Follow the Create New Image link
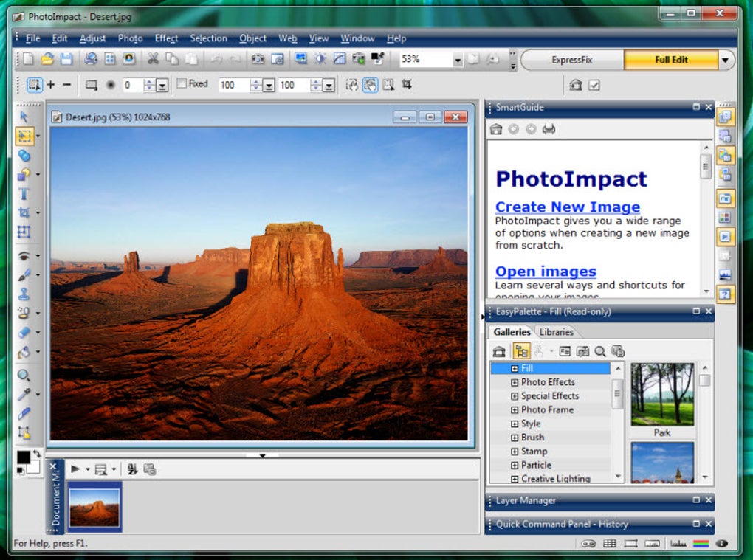Image resolution: width=753 pixels, height=560 pixels. pos(568,207)
